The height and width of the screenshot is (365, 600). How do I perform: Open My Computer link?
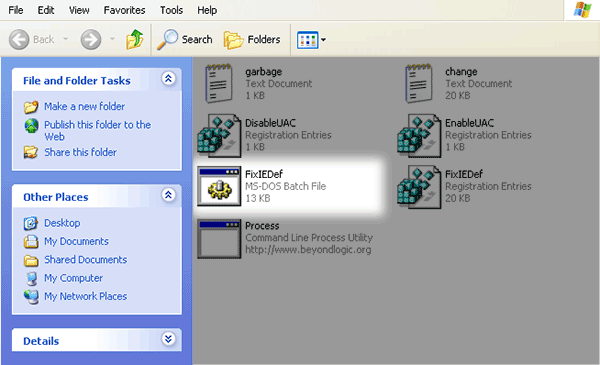click(73, 278)
